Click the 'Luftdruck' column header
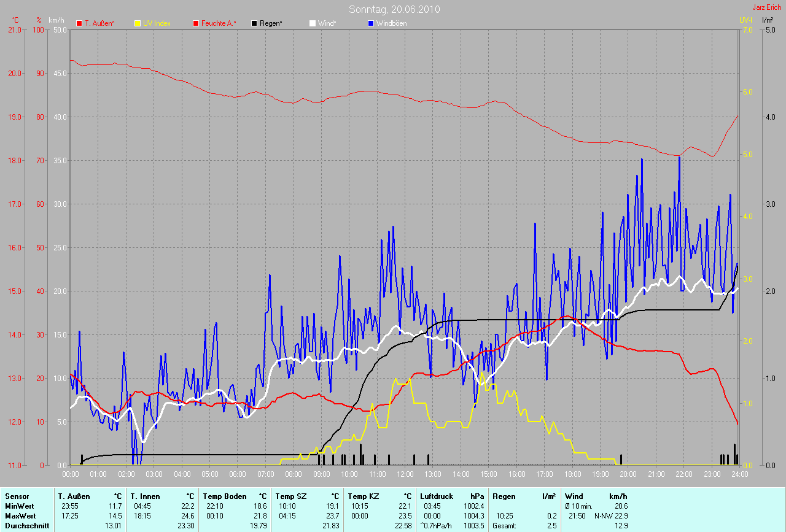Viewport: 786px width, 532px height. pyautogui.click(x=437, y=496)
